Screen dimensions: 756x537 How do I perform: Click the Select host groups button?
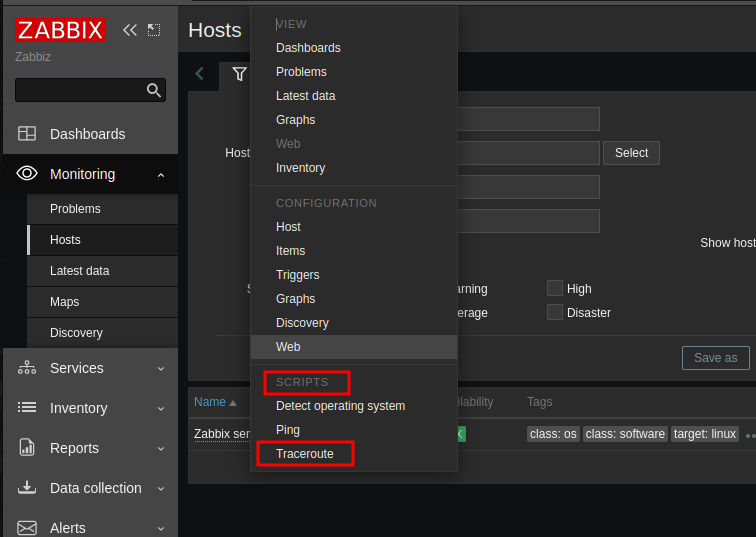click(631, 153)
